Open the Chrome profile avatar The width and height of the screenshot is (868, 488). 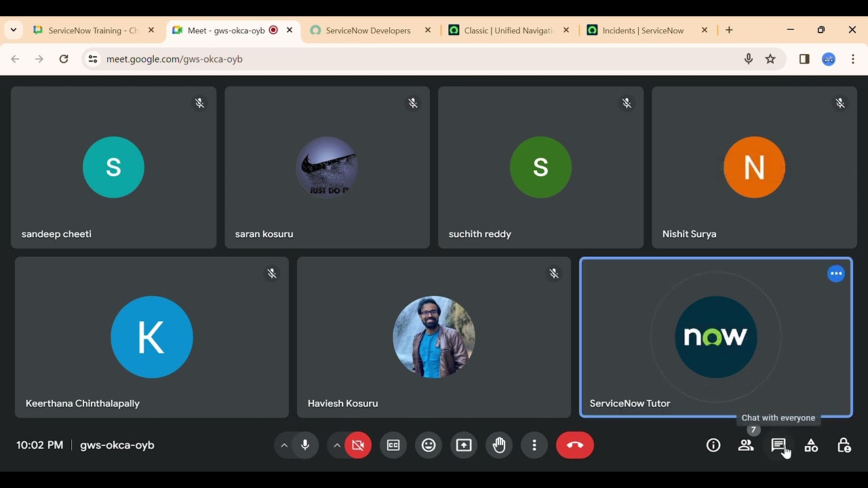point(829,59)
